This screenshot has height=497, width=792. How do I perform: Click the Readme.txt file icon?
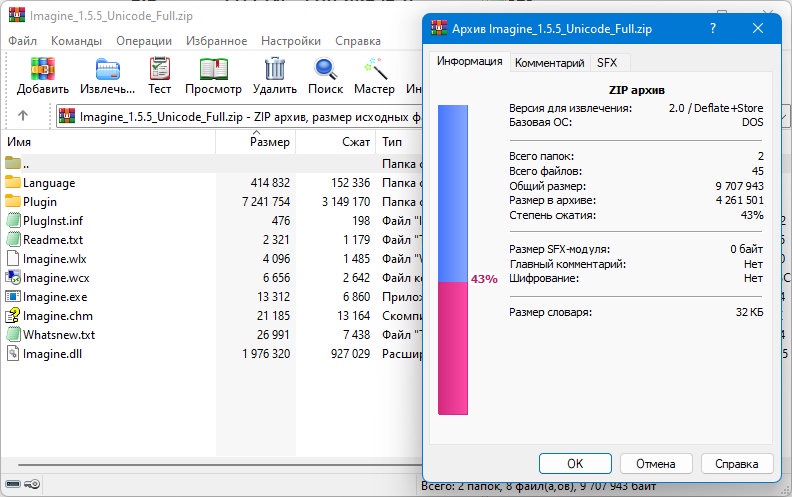point(13,239)
